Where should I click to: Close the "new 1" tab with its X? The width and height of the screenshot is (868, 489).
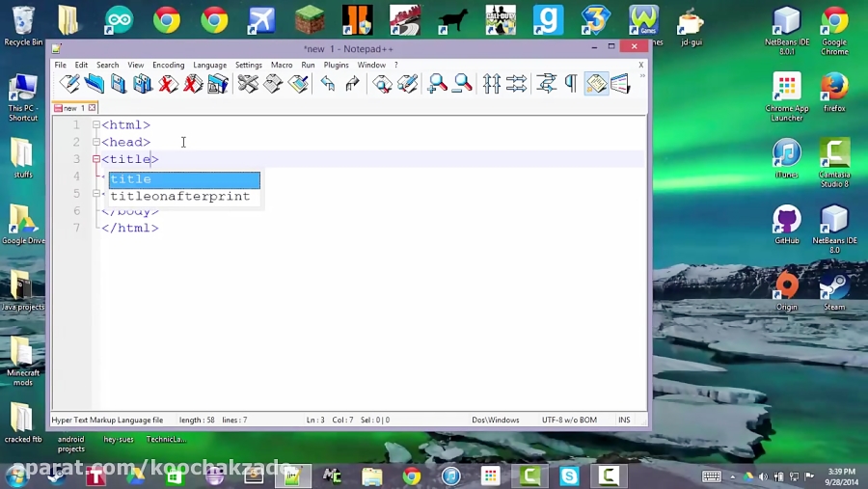coord(93,108)
